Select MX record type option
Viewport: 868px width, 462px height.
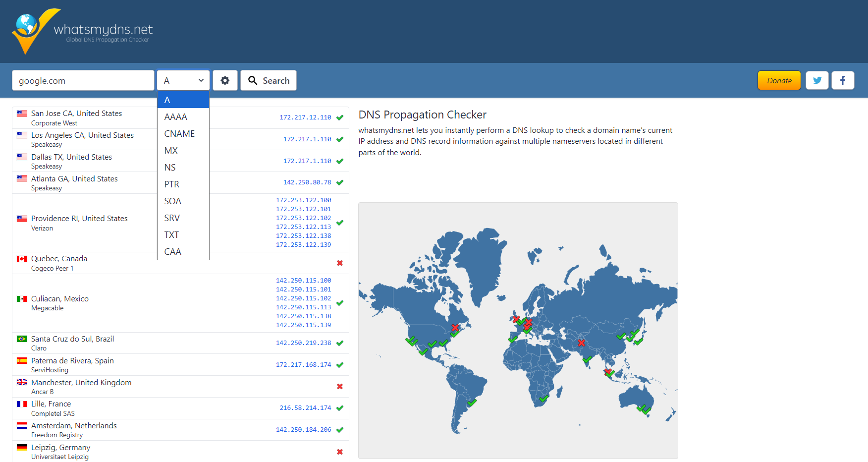pyautogui.click(x=183, y=151)
